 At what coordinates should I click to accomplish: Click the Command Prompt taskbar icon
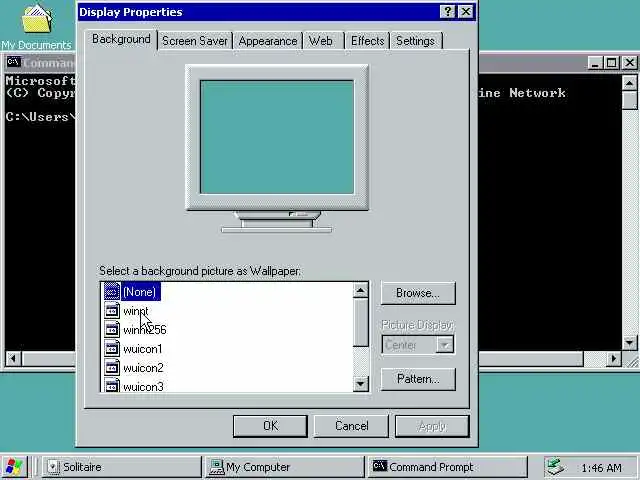coord(380,466)
